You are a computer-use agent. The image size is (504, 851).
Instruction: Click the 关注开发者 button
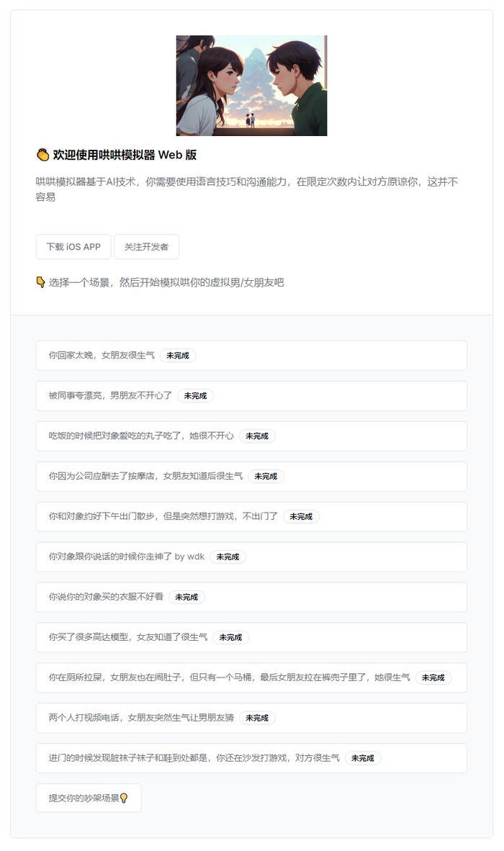point(146,247)
